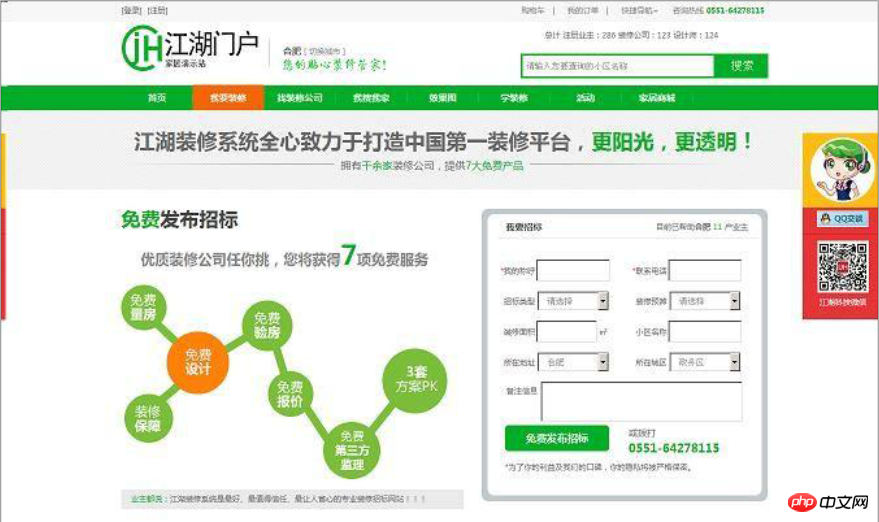Click the 江湖门户 JH logo
879x522 pixels.
click(189, 48)
